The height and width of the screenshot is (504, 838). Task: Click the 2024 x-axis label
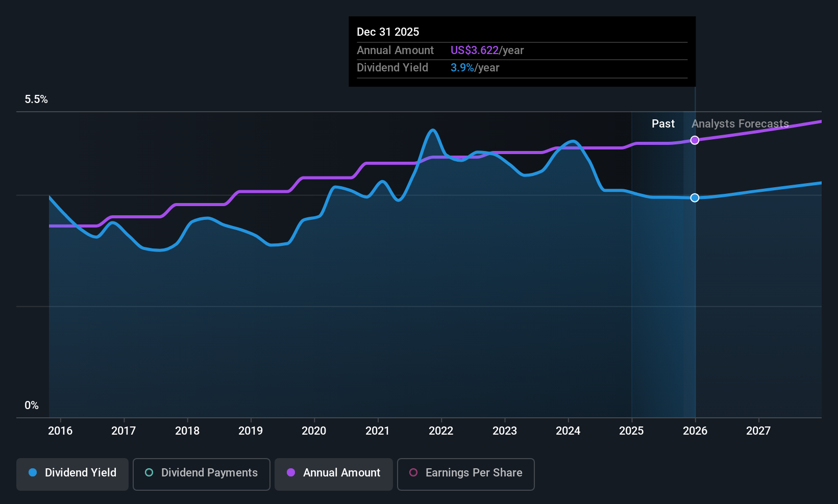coord(568,431)
